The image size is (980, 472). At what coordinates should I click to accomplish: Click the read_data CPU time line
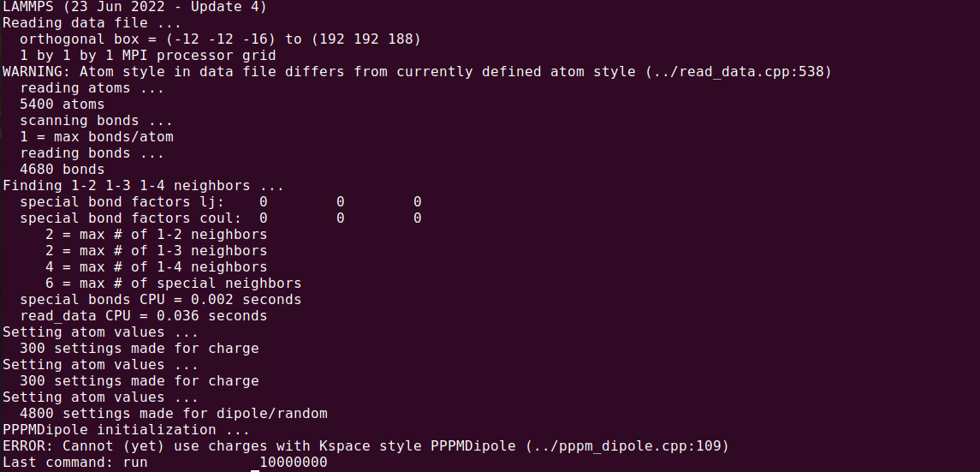click(x=143, y=316)
